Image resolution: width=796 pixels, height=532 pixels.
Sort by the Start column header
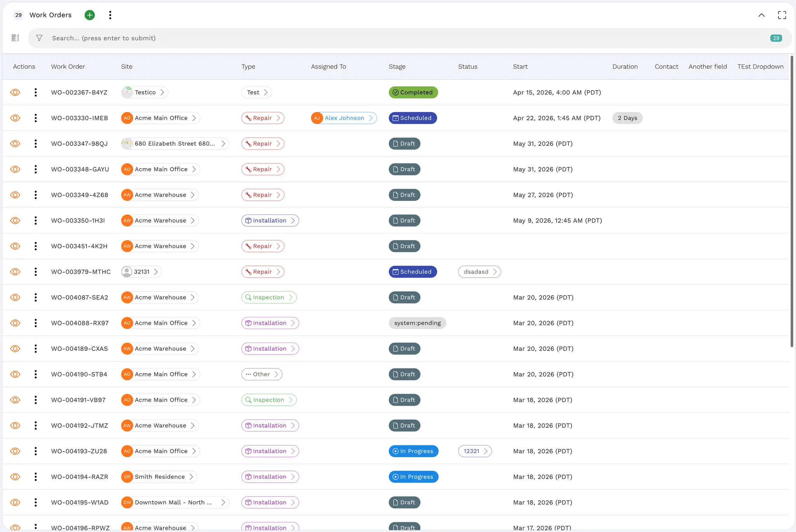pyautogui.click(x=520, y=66)
